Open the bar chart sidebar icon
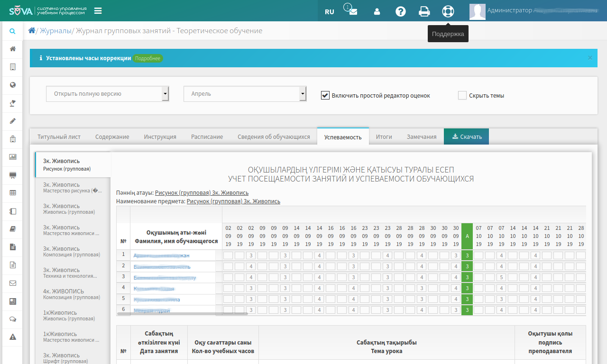 pyautogui.click(x=13, y=157)
